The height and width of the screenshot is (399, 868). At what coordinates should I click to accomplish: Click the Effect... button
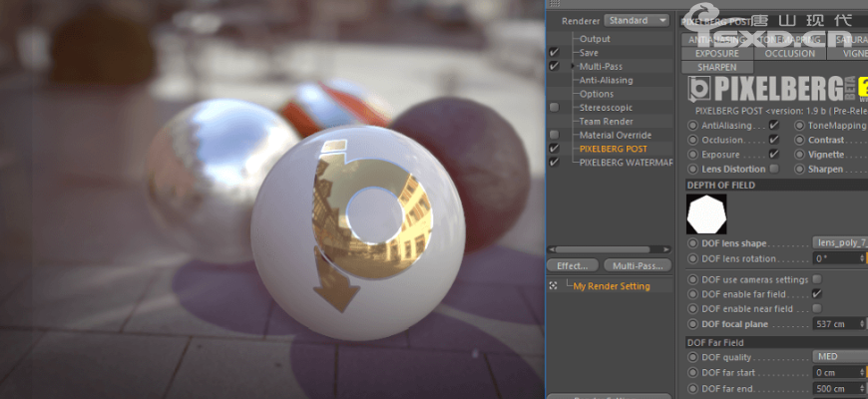[573, 266]
